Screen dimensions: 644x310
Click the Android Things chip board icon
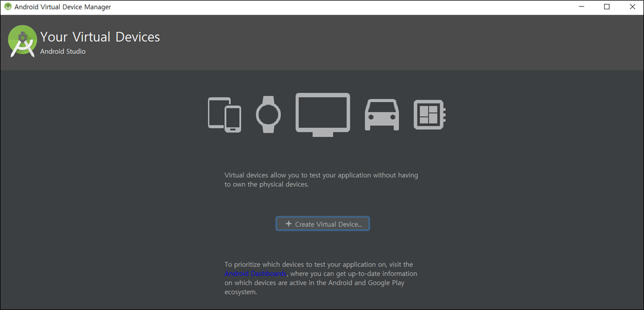(430, 114)
